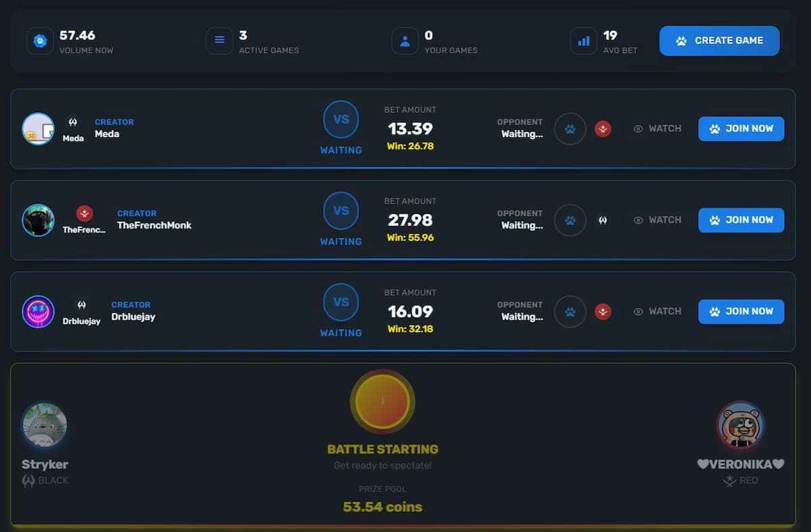Click the Stryker player name
Screen dimensions: 811x532
pos(45,464)
